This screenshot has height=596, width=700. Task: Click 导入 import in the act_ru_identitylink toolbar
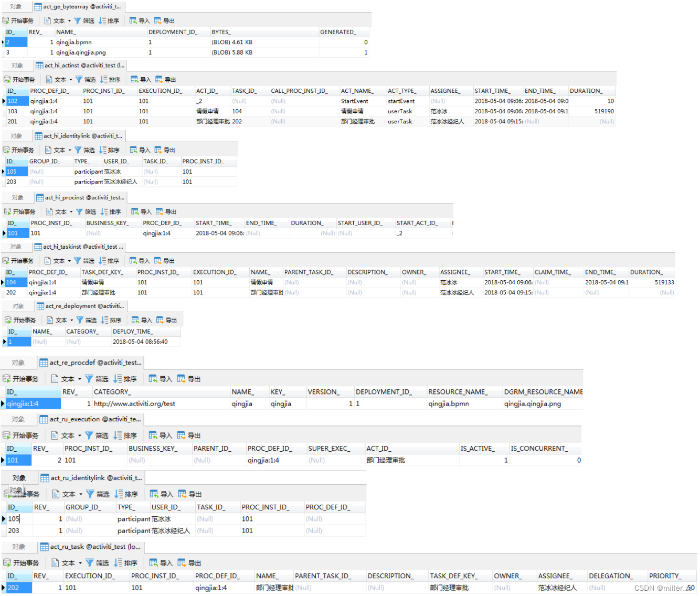[162, 494]
